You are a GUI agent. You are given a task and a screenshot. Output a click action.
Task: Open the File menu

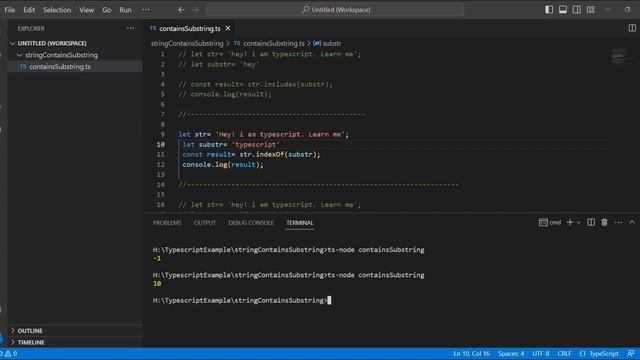pyautogui.click(x=10, y=10)
